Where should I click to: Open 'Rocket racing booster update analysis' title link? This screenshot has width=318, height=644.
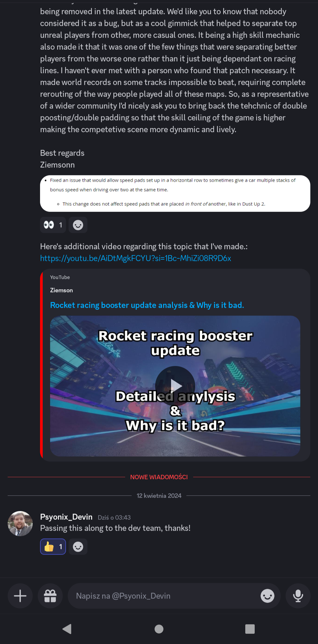(x=147, y=305)
